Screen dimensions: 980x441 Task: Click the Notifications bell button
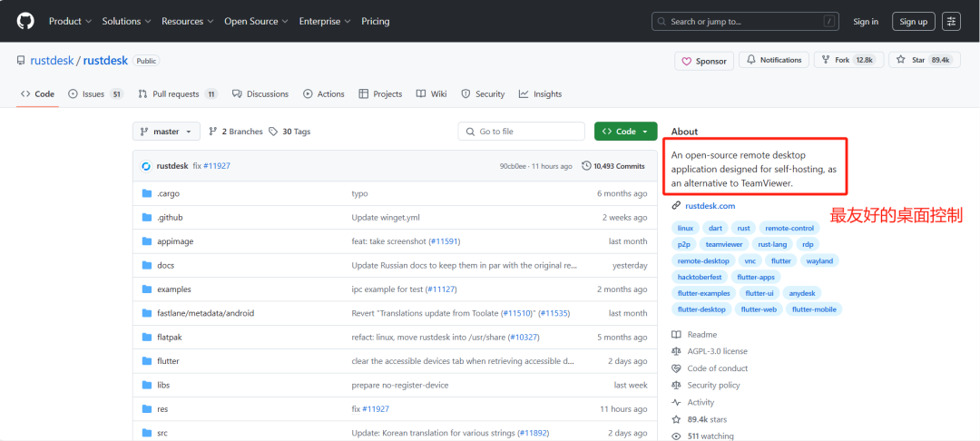tap(774, 60)
